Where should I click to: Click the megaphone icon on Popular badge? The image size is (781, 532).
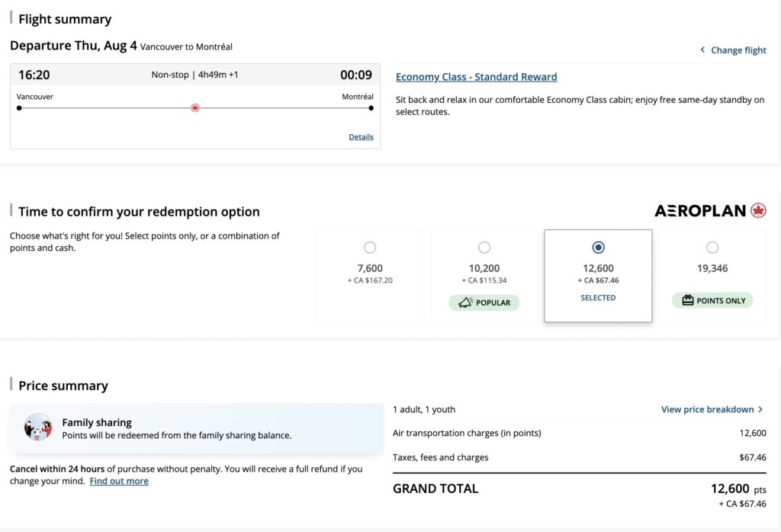[x=465, y=303]
